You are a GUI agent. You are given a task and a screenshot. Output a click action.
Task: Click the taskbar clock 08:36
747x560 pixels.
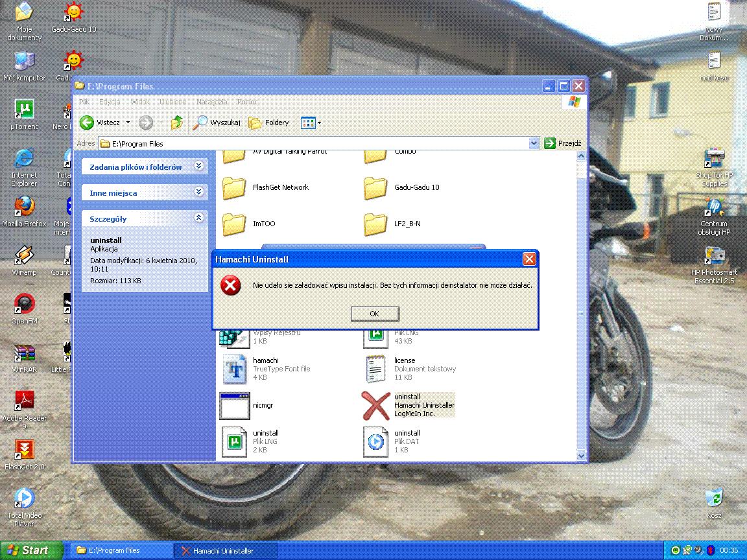pos(729,550)
